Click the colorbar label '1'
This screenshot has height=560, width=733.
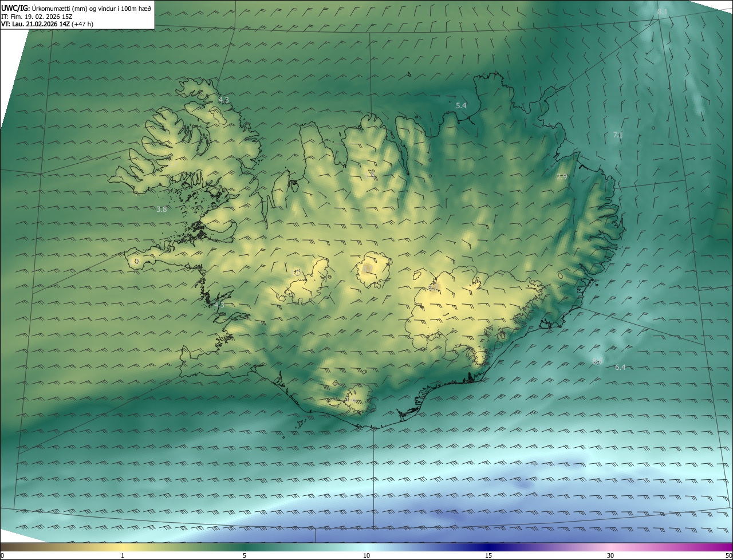point(123,555)
